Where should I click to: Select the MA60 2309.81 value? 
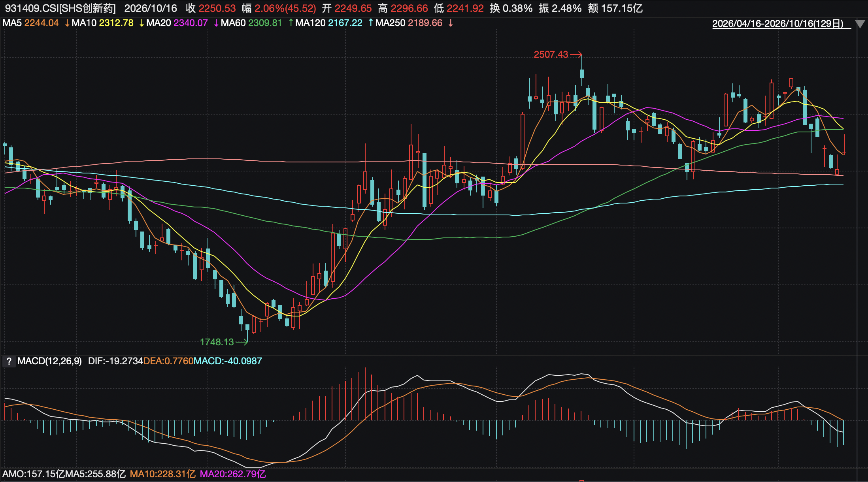251,23
